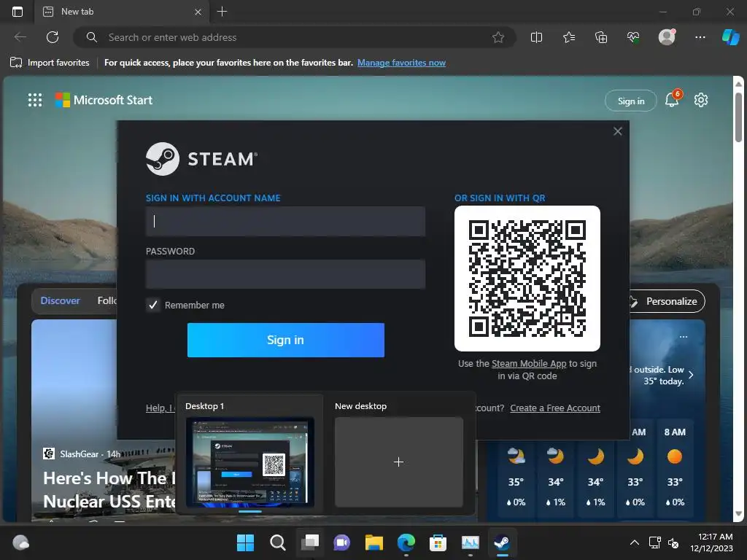Screen dimensions: 747x560
Task: Open File Explorer from taskbar
Action: (x=374, y=542)
